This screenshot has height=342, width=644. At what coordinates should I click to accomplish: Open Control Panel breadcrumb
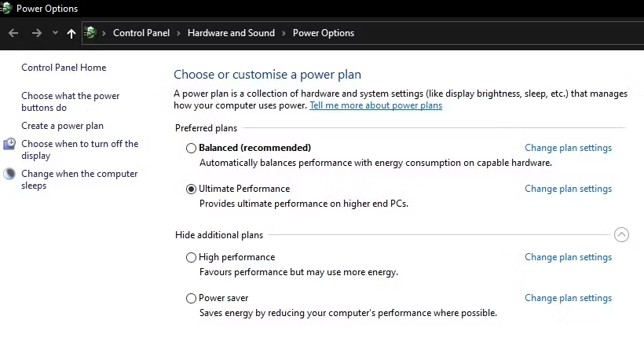[141, 33]
